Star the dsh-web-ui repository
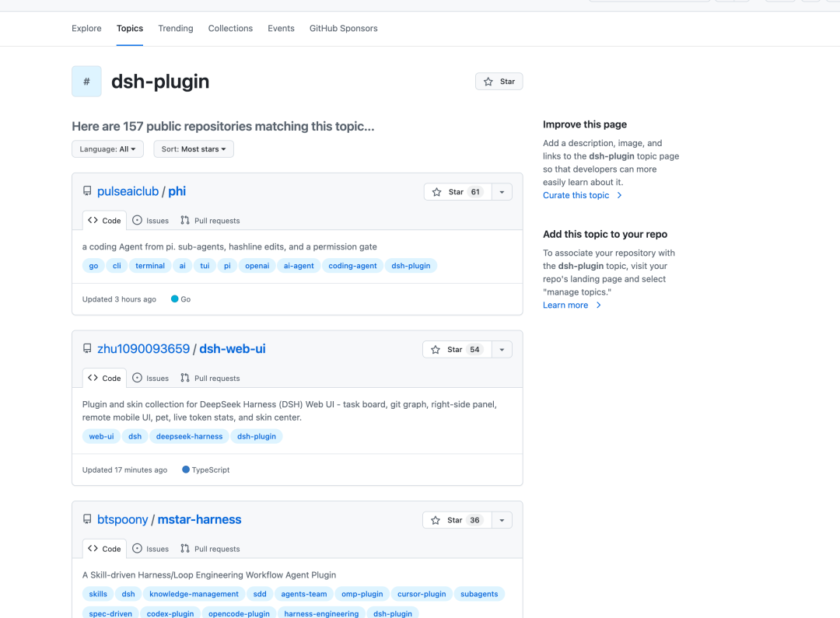The width and height of the screenshot is (840, 618). tap(457, 349)
